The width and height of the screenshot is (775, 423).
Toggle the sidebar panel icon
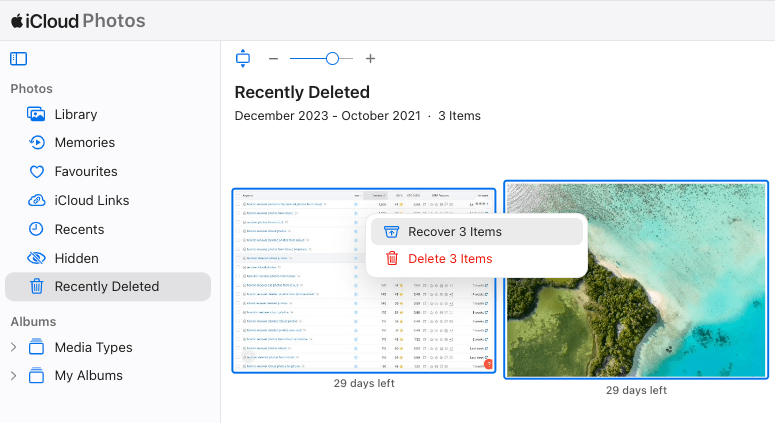(19, 59)
